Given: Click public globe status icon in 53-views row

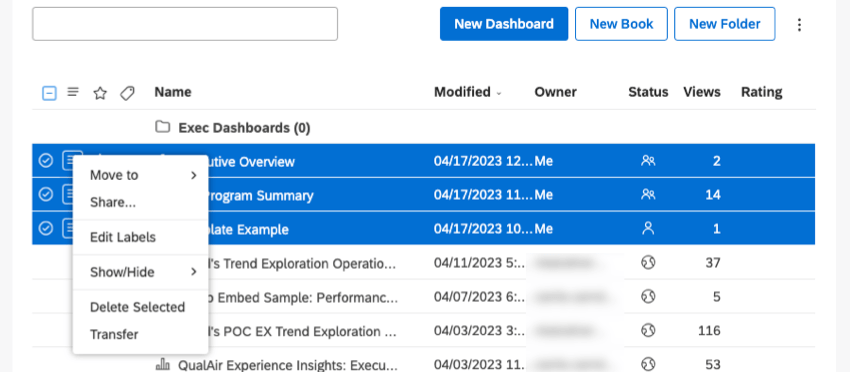Looking at the screenshot, I should (x=648, y=364).
